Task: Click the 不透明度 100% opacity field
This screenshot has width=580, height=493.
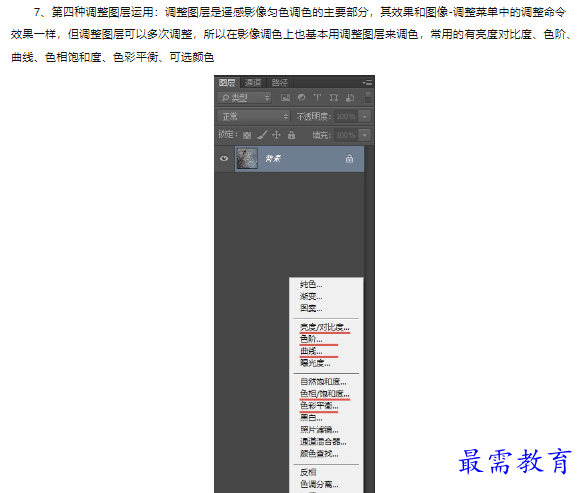Action: coord(346,117)
